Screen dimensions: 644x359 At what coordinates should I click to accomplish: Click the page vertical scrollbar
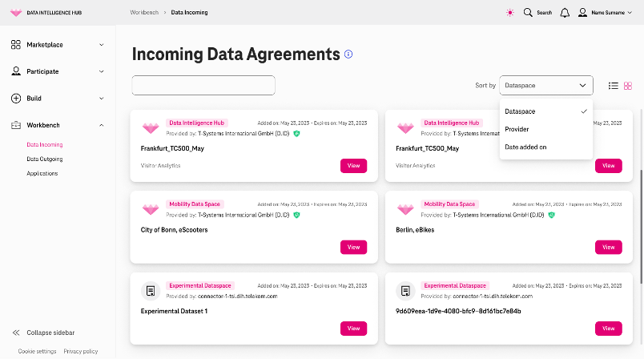pyautogui.click(x=642, y=226)
